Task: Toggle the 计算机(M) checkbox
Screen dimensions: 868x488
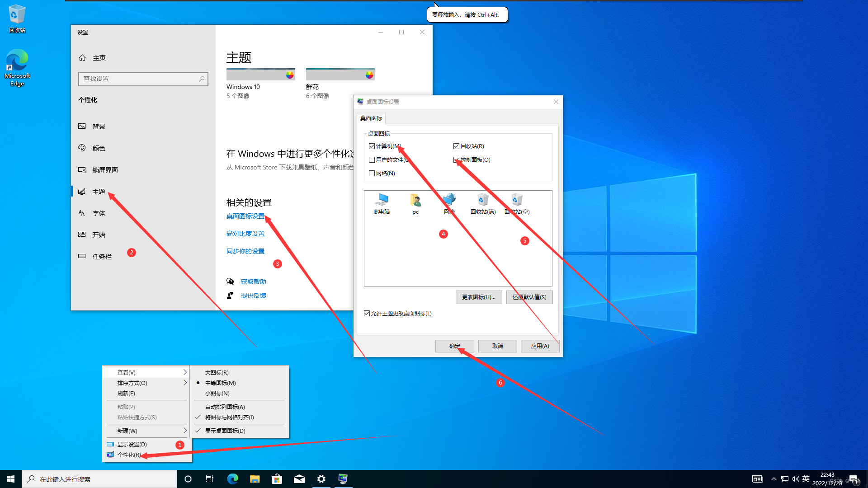Action: [372, 146]
